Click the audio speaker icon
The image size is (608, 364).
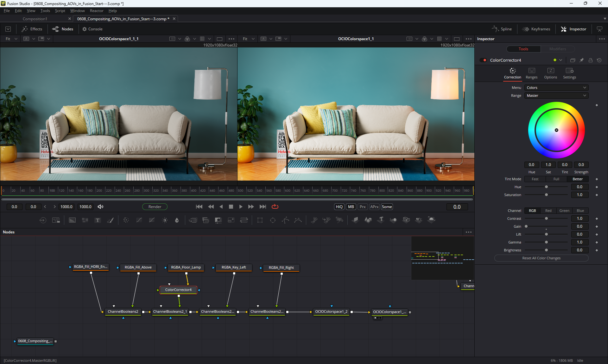100,207
